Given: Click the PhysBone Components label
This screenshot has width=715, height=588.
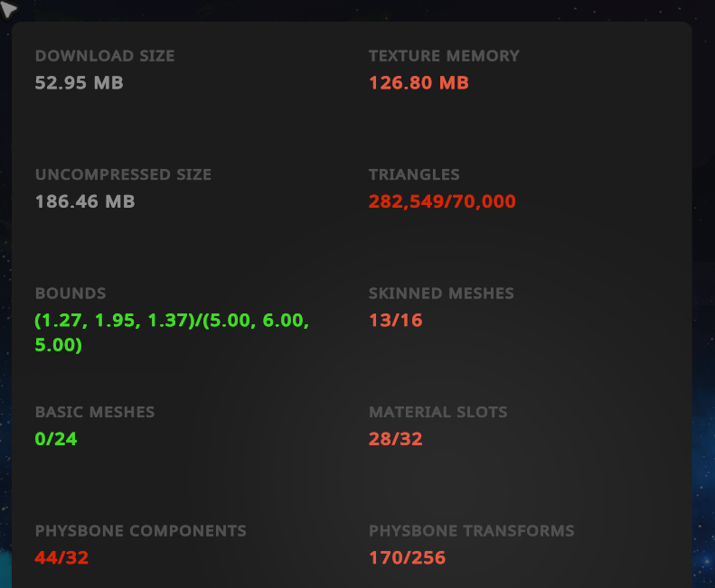Looking at the screenshot, I should point(140,530).
